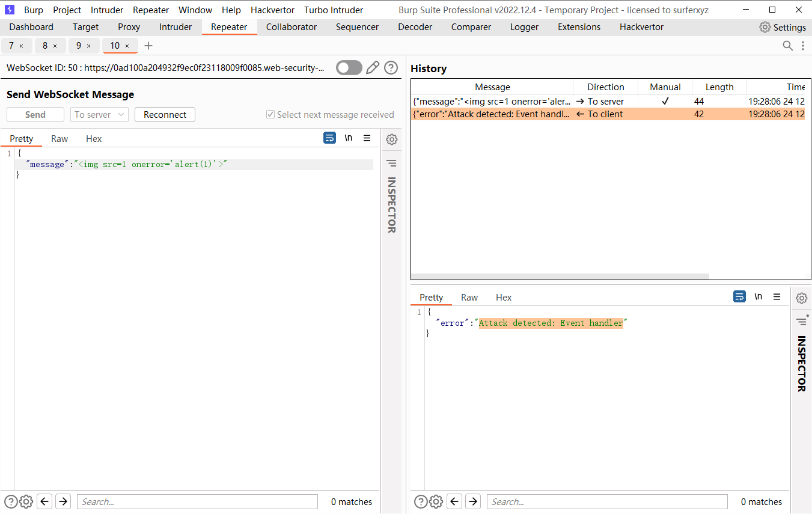812x514 pixels.
Task: Sort history by Manual column header
Action: coord(665,87)
